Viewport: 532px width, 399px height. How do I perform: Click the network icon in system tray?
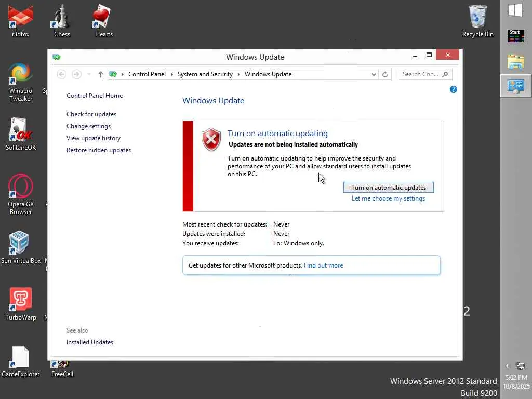tap(520, 366)
